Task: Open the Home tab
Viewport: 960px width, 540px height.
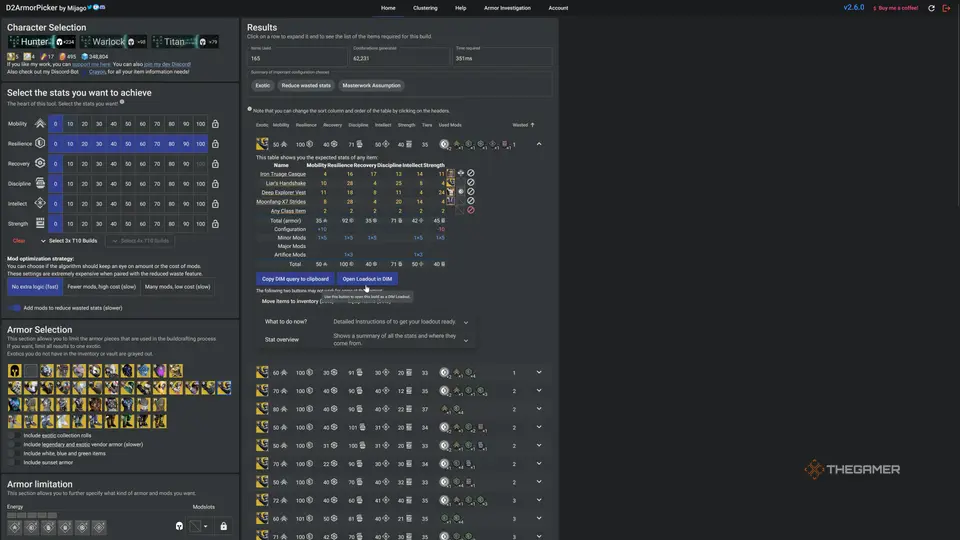Action: point(388,8)
